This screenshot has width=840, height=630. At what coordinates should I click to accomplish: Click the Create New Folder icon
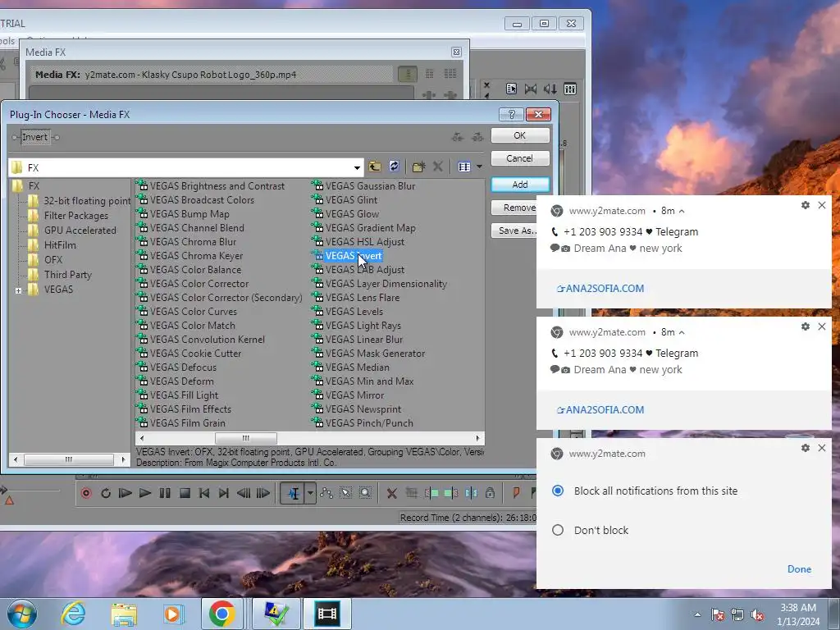point(418,167)
